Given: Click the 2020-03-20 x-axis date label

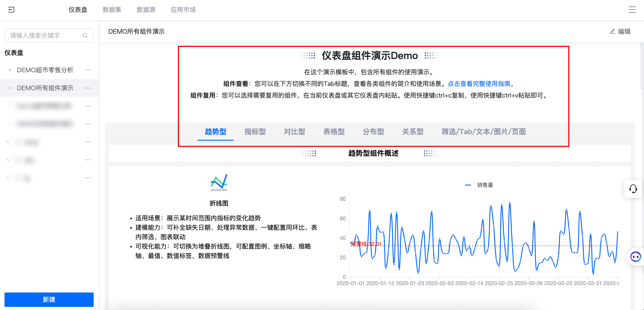Looking at the screenshot, I should pos(558,283).
